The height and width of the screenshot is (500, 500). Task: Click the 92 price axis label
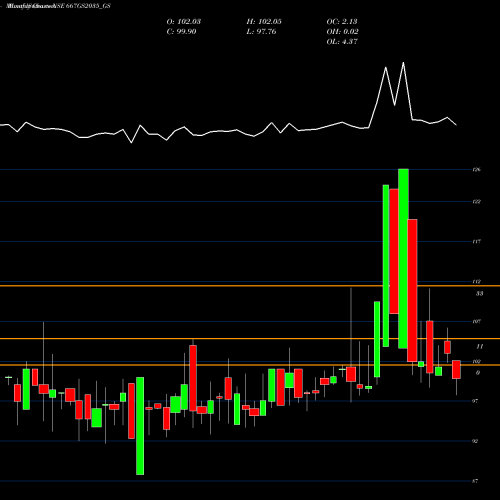point(475,441)
